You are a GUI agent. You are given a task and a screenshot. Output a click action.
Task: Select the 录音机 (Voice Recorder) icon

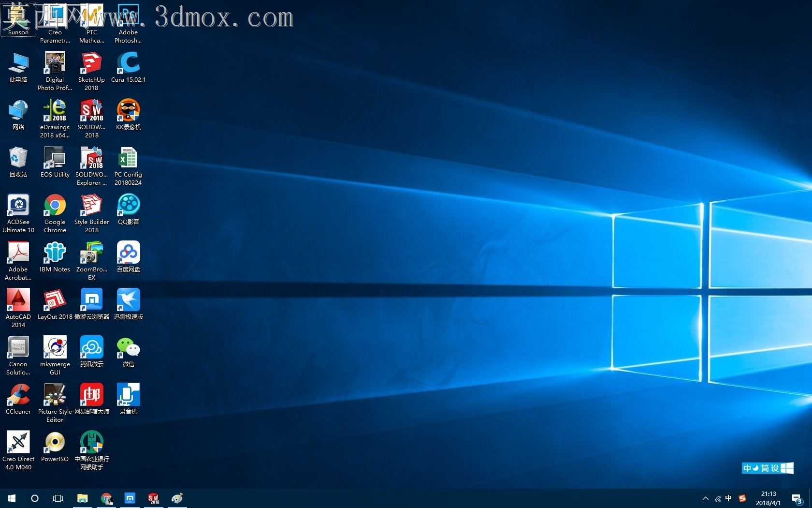128,399
